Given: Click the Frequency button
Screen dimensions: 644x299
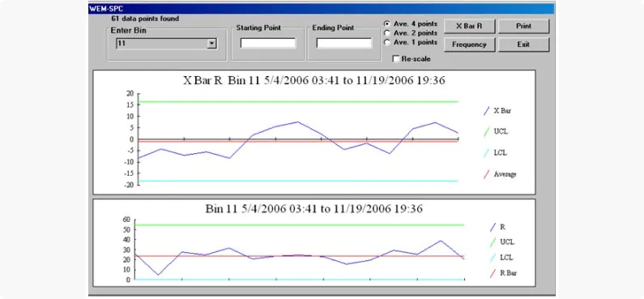Looking at the screenshot, I should tap(470, 45).
